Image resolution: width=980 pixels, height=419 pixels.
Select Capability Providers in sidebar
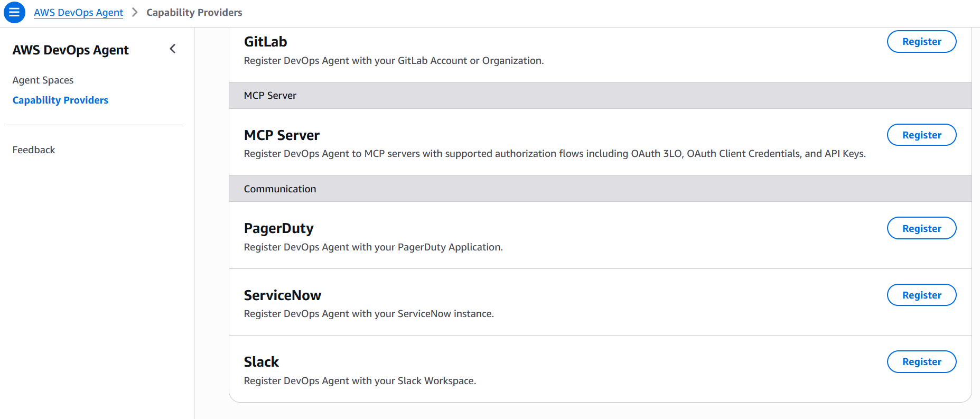tap(60, 100)
